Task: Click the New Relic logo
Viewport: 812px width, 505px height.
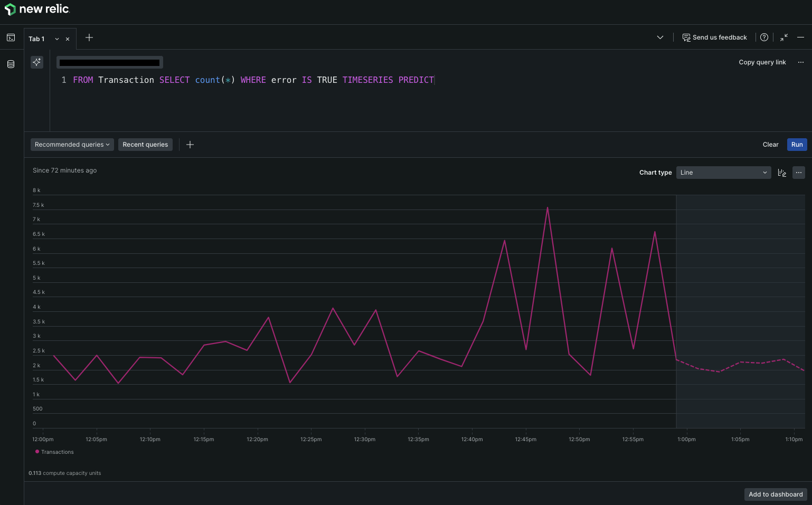Action: tap(37, 9)
